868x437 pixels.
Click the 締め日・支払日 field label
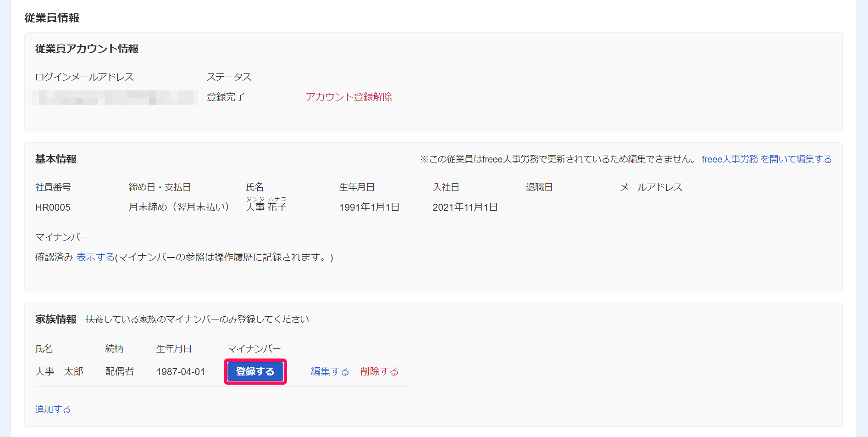point(160,187)
